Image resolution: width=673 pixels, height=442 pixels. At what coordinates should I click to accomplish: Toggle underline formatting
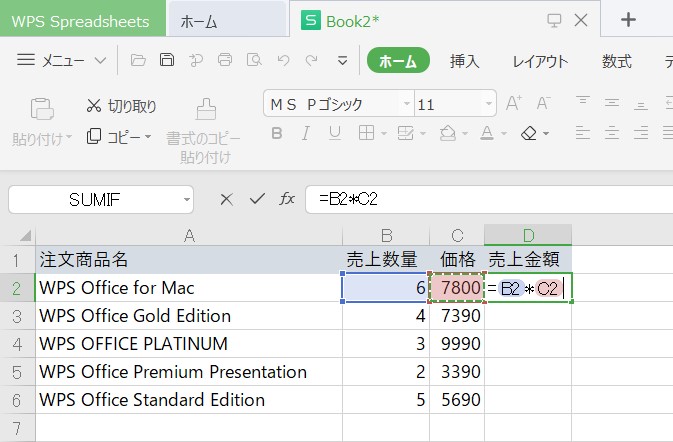click(335, 133)
